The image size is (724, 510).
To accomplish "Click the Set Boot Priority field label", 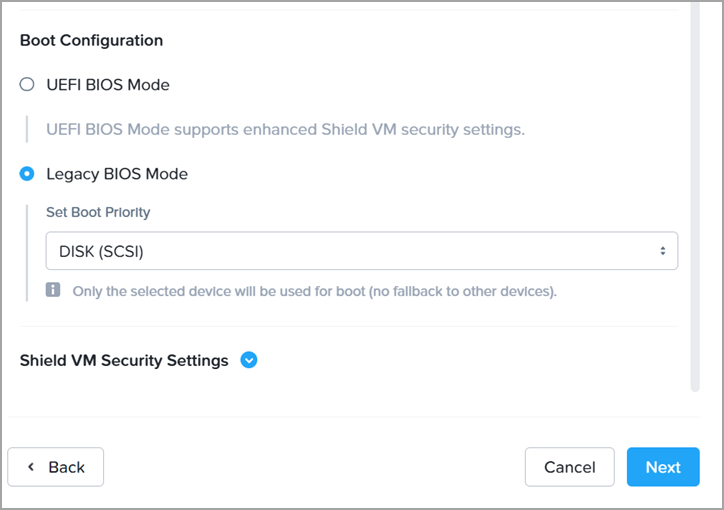I will pyautogui.click(x=98, y=212).
